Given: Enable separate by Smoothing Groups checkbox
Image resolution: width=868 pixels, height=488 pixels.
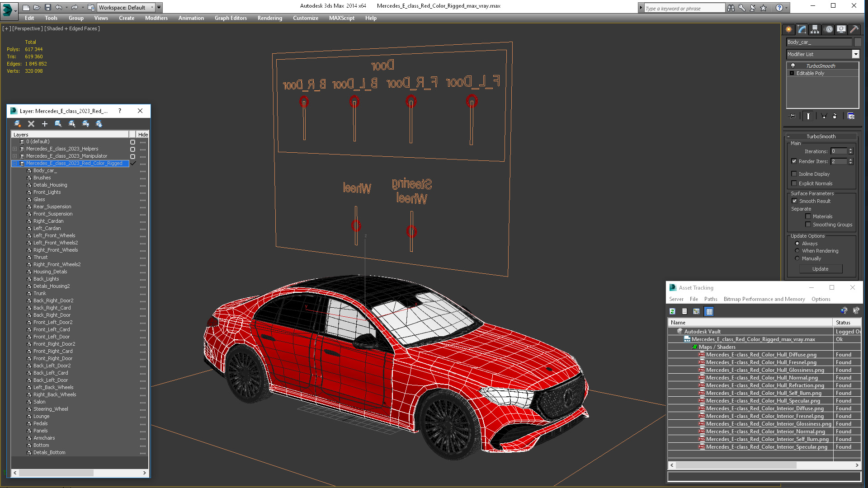Looking at the screenshot, I should (x=808, y=225).
